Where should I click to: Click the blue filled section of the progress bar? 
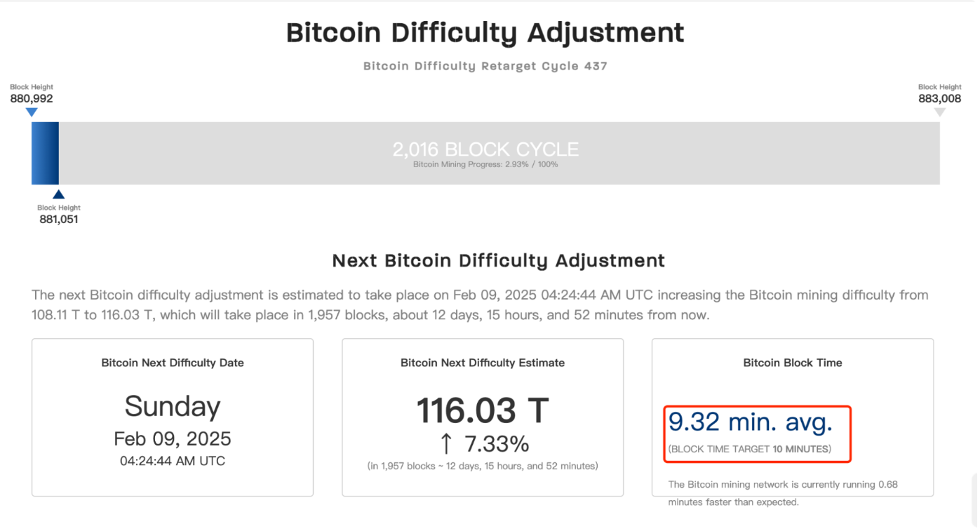(45, 153)
